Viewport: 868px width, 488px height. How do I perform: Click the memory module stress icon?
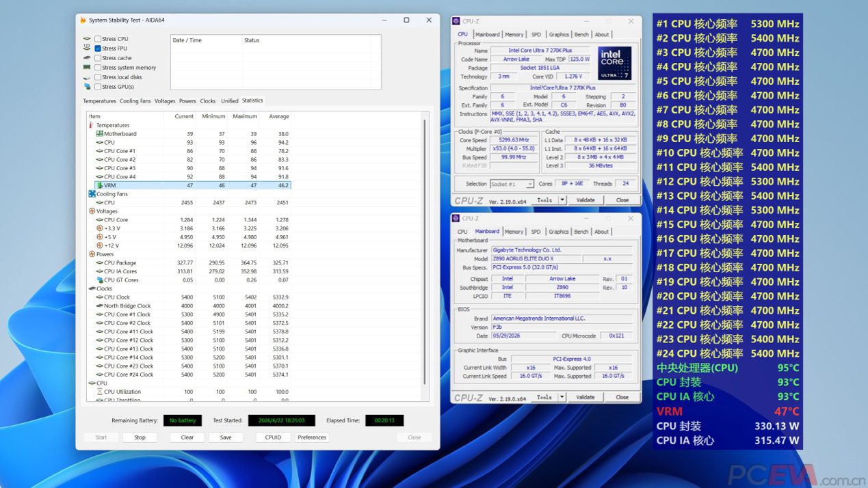tap(87, 68)
